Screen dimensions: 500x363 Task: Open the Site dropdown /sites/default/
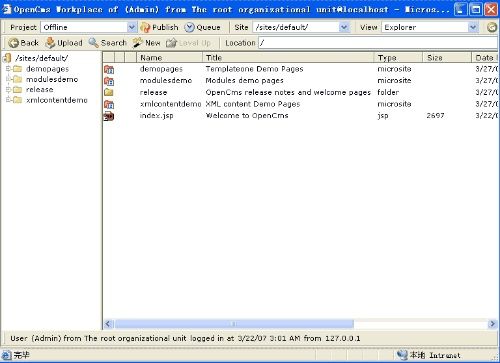pos(301,27)
